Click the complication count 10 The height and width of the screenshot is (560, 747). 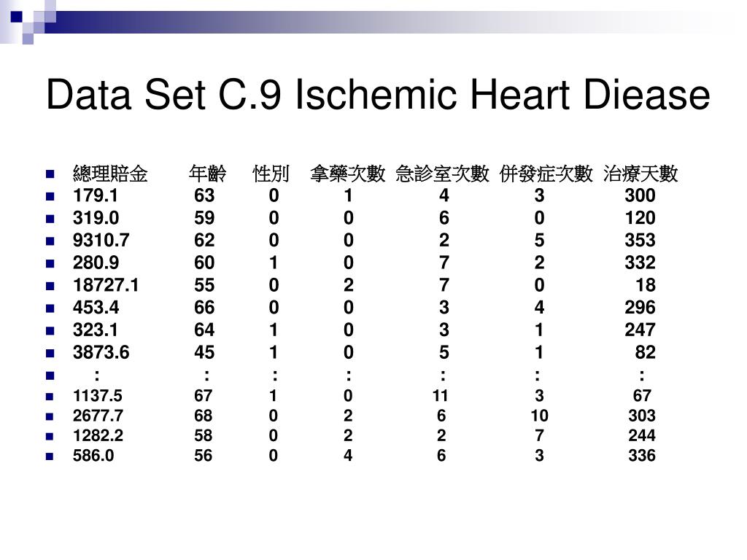point(539,416)
